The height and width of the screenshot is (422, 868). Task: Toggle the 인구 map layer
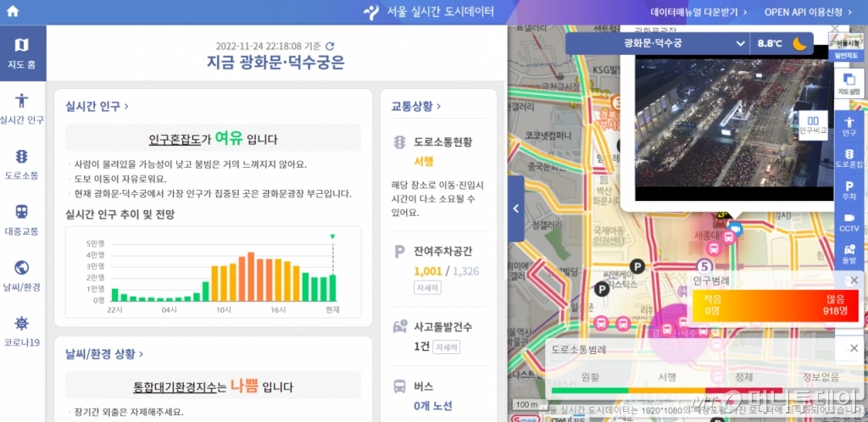click(849, 126)
